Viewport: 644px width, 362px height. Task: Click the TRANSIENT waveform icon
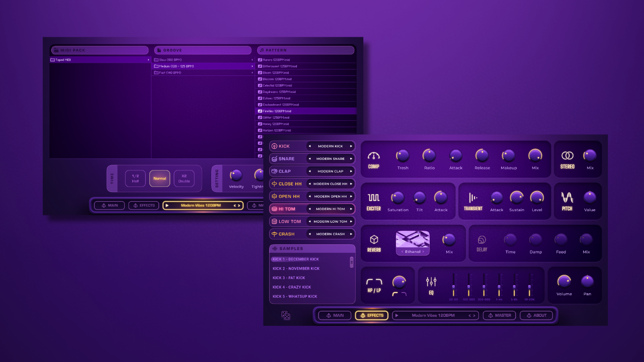coord(473,197)
